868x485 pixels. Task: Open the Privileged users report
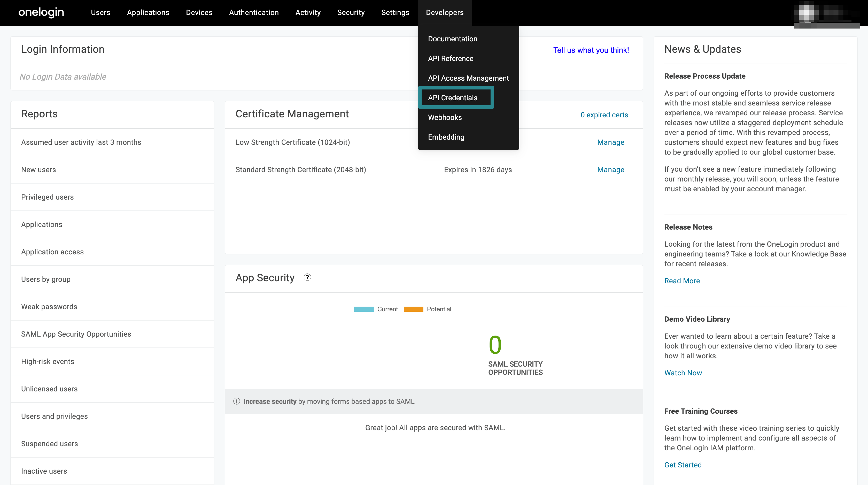point(112,197)
